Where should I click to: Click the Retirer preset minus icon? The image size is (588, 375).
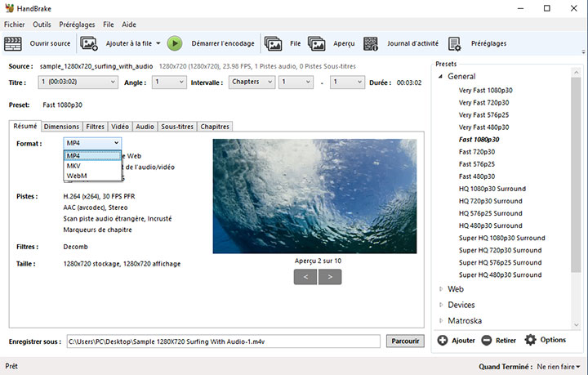click(486, 340)
